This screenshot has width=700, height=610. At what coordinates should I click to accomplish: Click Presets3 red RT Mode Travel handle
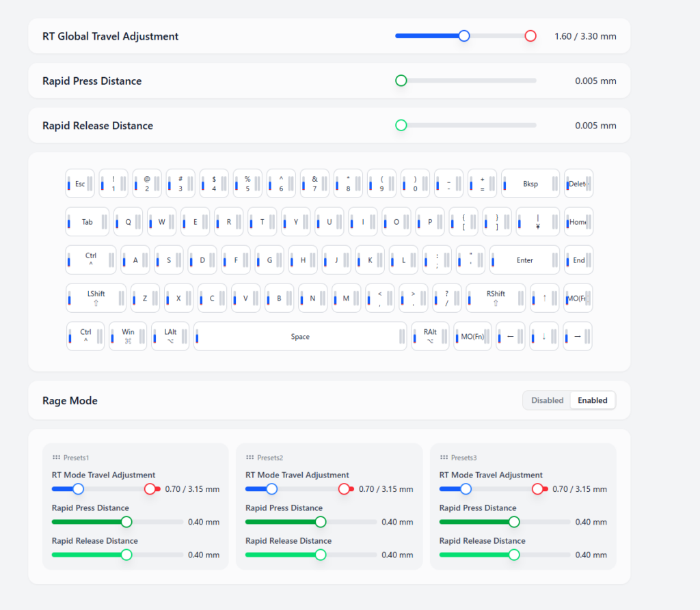(538, 489)
